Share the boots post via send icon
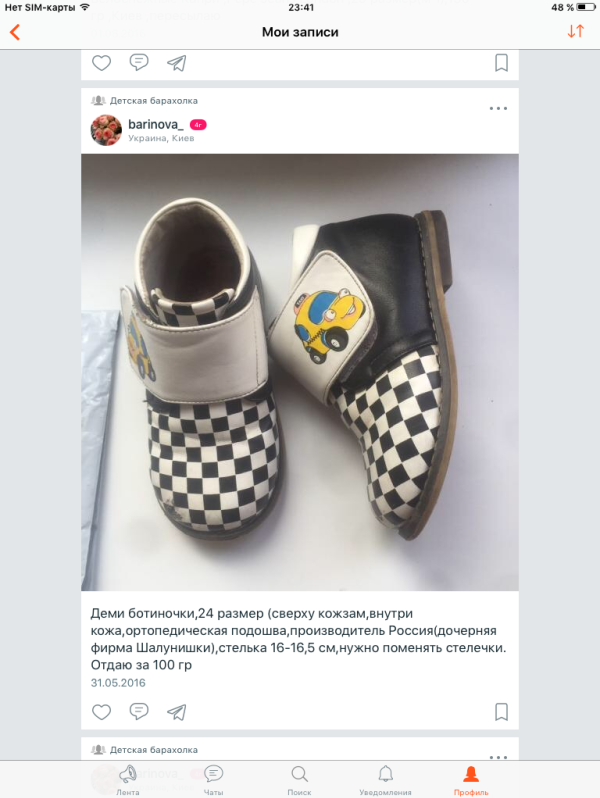600x798 pixels. pos(176,712)
